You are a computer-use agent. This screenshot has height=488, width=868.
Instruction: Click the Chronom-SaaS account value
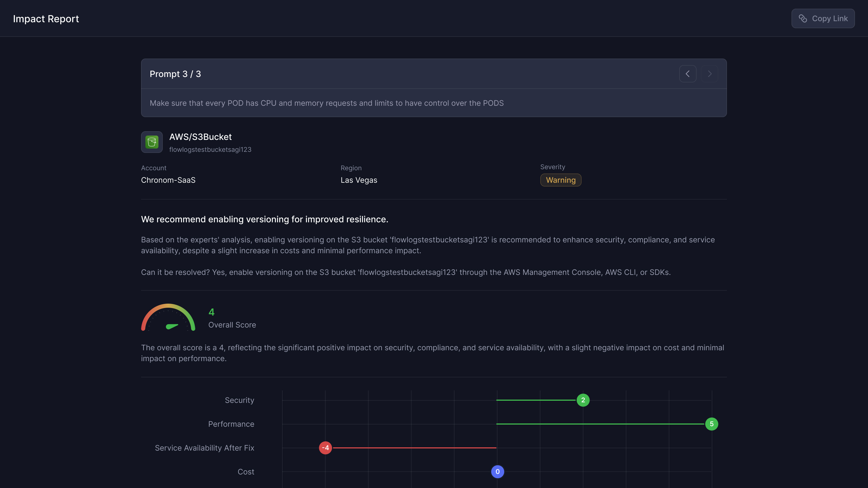[x=168, y=180]
